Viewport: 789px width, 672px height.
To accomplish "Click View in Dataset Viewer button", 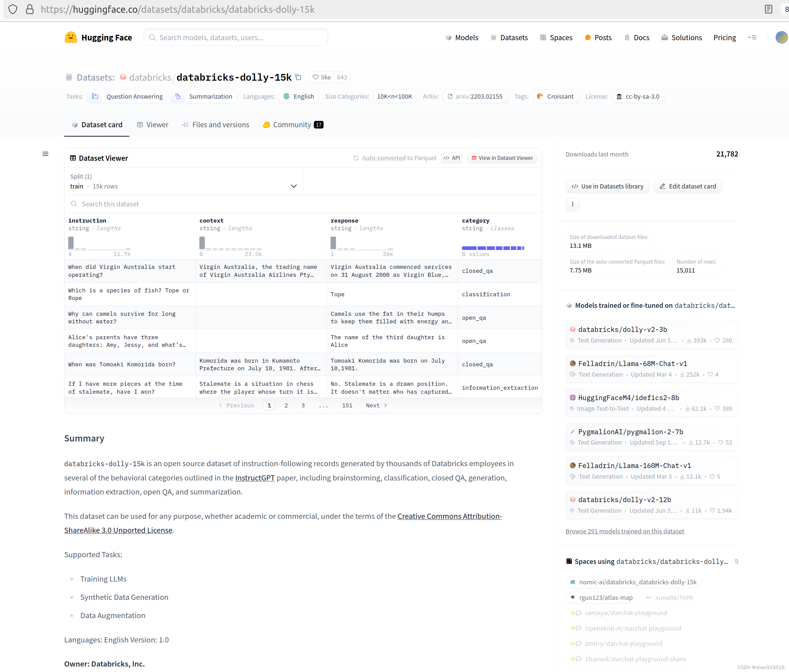I will tap(502, 158).
